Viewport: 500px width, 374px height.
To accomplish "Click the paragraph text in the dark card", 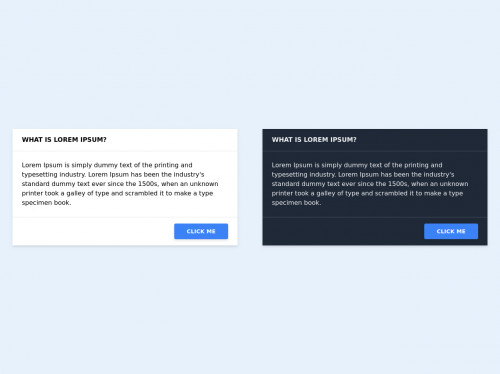I will pyautogui.click(x=370, y=184).
